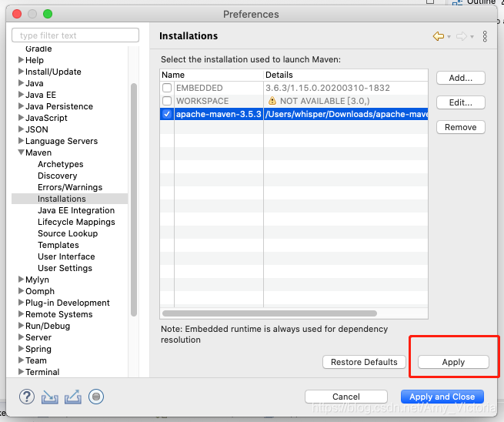Viewport: 504px width, 422px height.
Task: Open the forward history dropdown arrow
Action: [472, 37]
